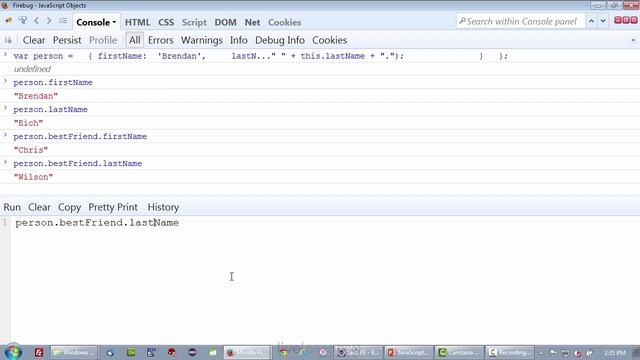This screenshot has width=640, height=360.
Task: Click the last red Firebug close button
Action: click(x=633, y=20)
